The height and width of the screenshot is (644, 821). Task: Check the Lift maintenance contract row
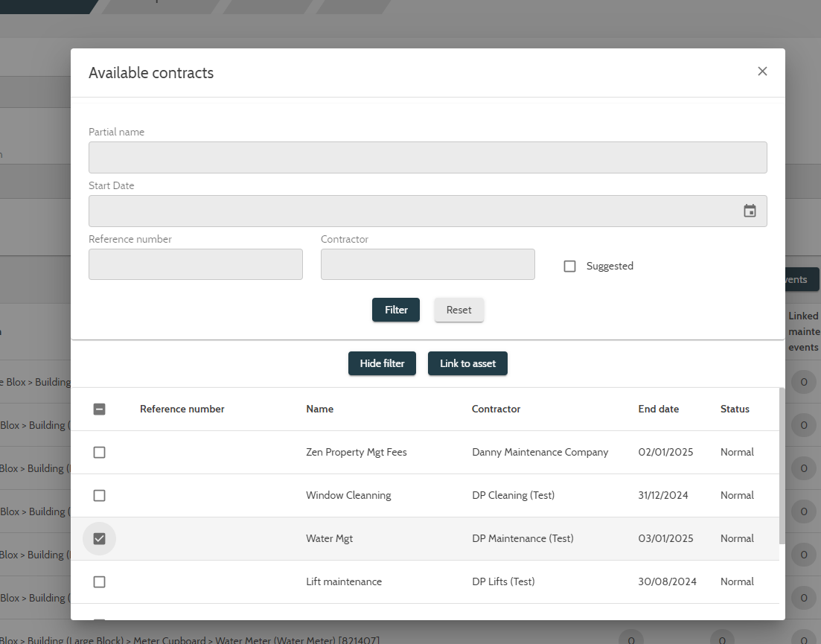pos(99,581)
